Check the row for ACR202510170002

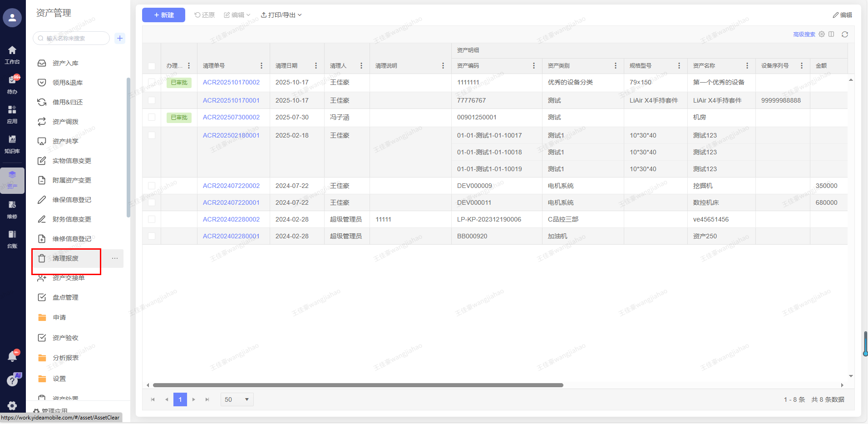point(152,82)
